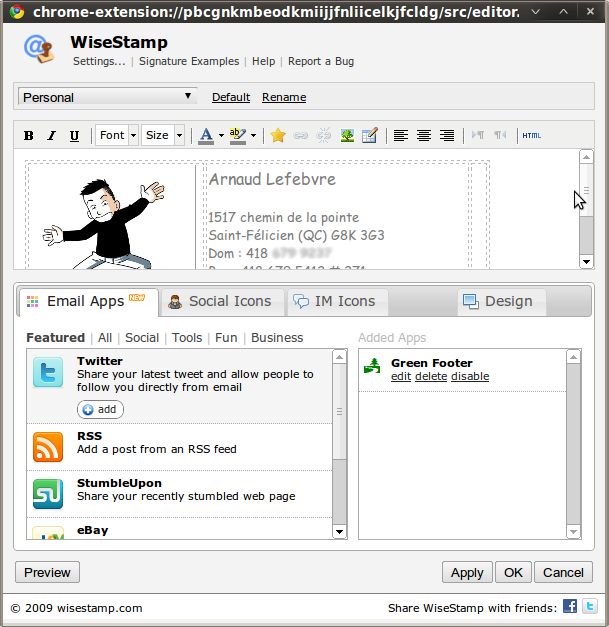The height and width of the screenshot is (627, 609).
Task: Click the name Arnaud Lefebvre in signature
Action: (272, 179)
